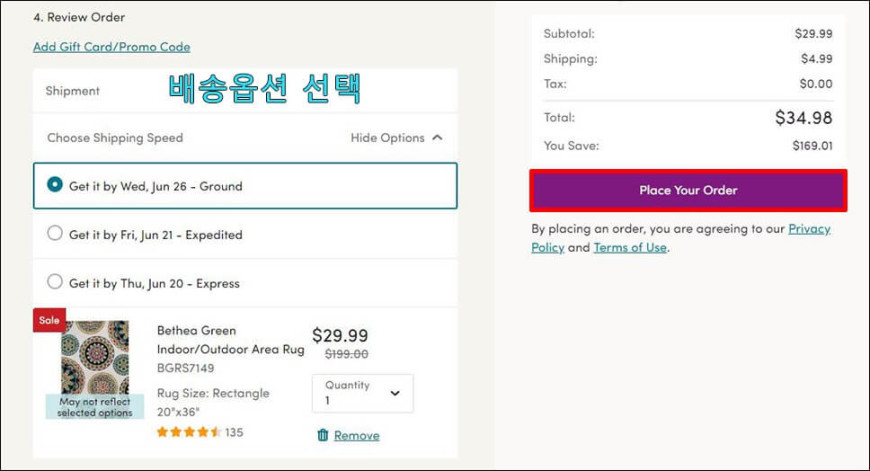The width and height of the screenshot is (870, 471).
Task: Click the Shipment section label
Action: pos(73,91)
